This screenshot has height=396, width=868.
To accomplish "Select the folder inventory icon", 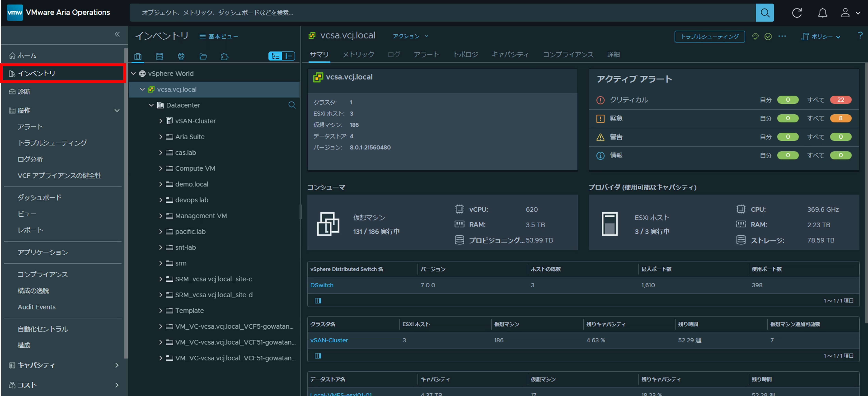I will [203, 56].
